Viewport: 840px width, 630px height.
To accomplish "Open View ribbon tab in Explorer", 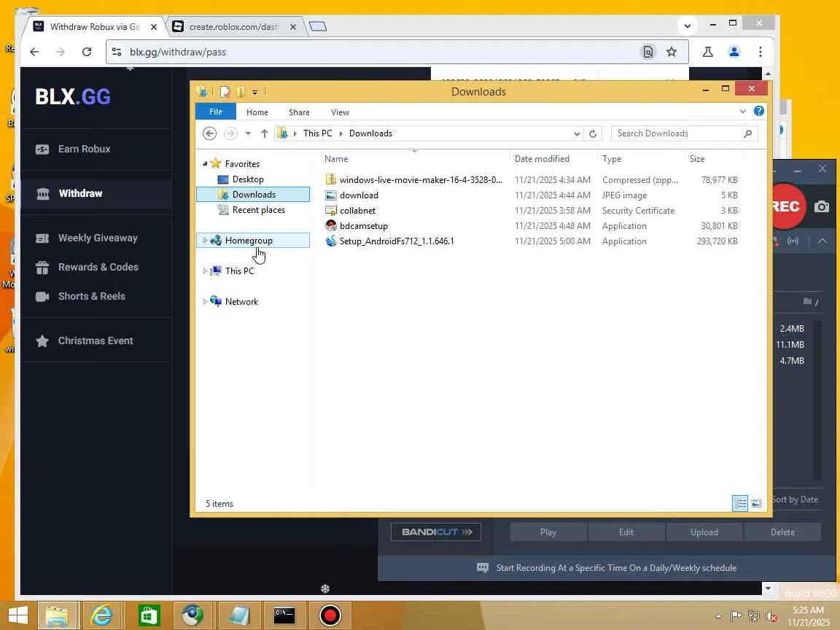I will point(341,112).
